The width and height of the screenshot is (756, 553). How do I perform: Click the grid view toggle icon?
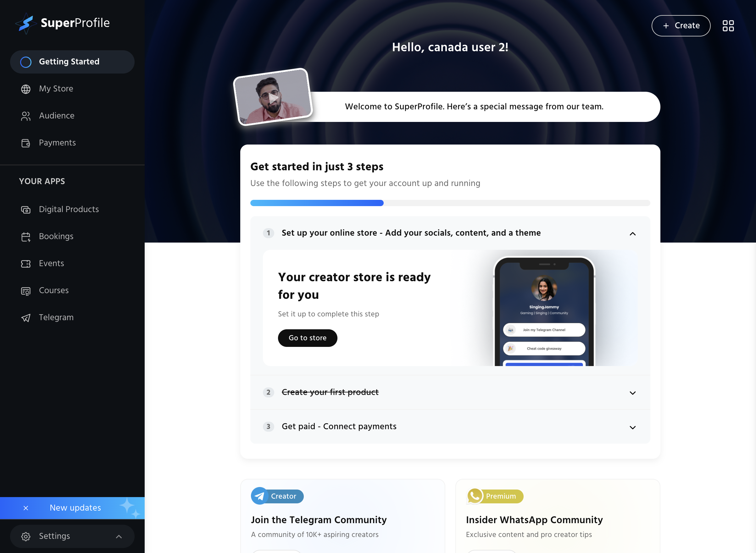728,25
